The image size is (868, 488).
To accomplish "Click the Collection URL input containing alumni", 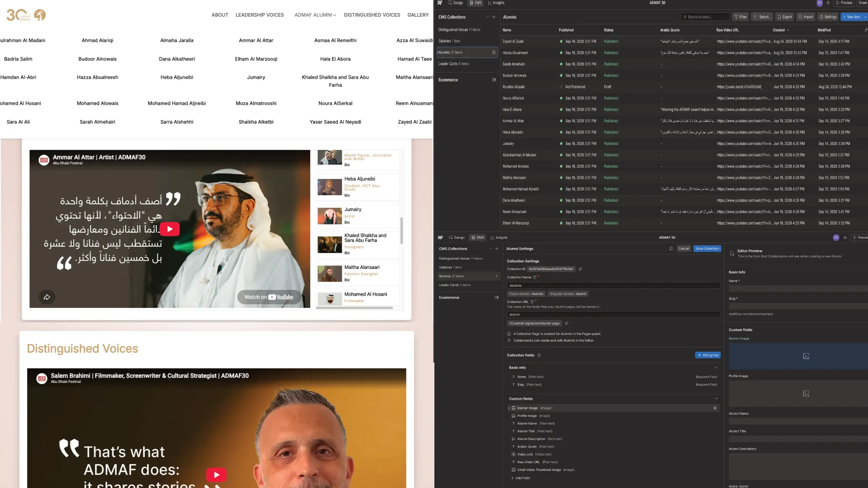I will click(x=613, y=314).
